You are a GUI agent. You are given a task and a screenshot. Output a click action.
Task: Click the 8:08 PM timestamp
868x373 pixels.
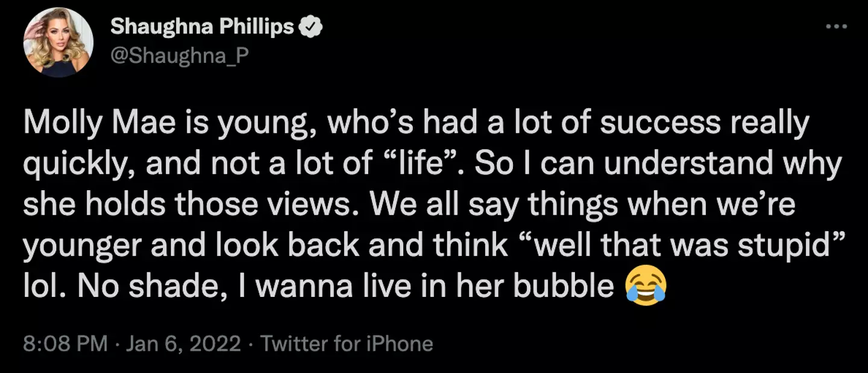[x=65, y=344]
